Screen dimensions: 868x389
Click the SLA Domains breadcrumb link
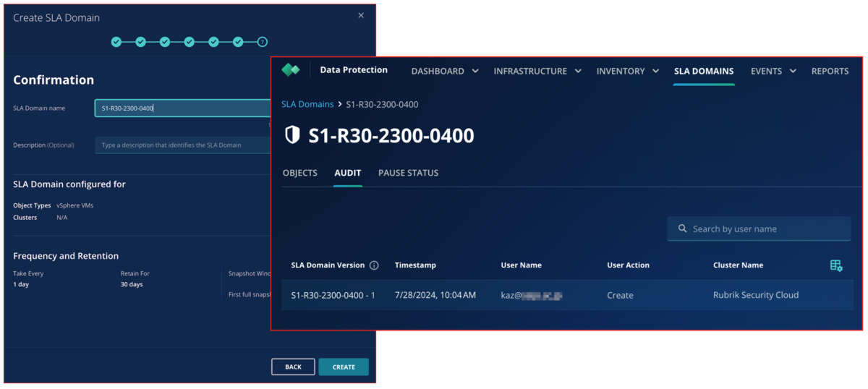tap(307, 104)
